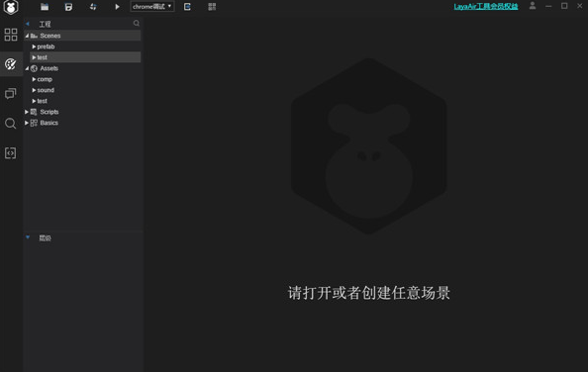588x372 pixels.
Task: Select the Scenes folder row
Action: (x=82, y=36)
